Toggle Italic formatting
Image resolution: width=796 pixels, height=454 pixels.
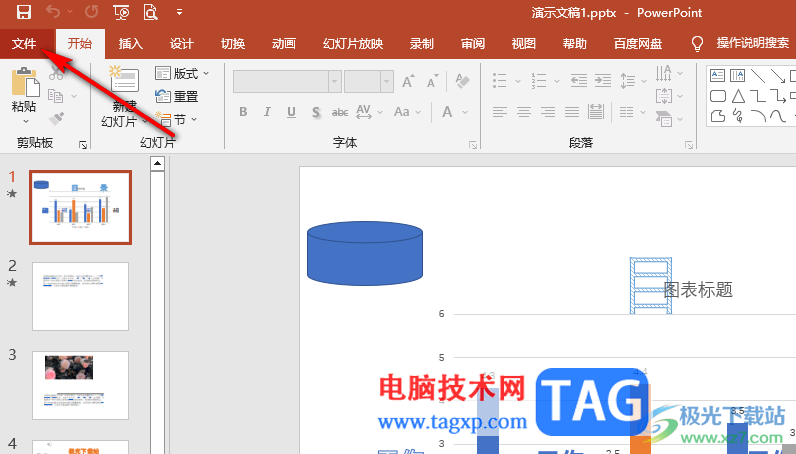click(267, 112)
